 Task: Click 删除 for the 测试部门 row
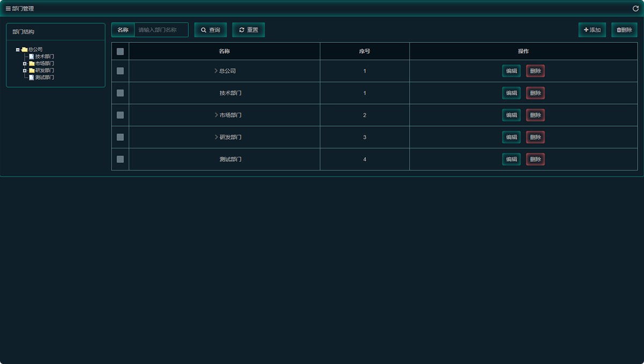point(536,159)
